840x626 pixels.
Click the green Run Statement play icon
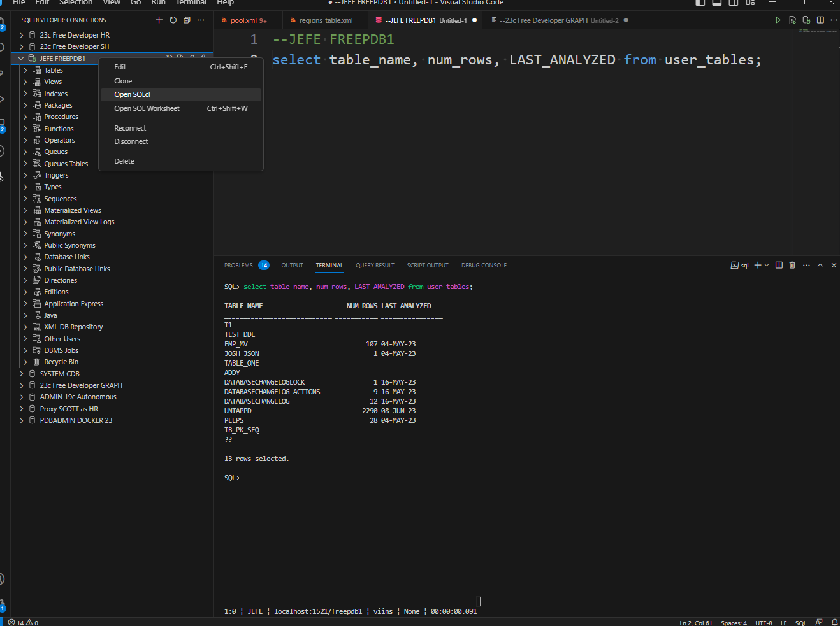click(x=778, y=20)
